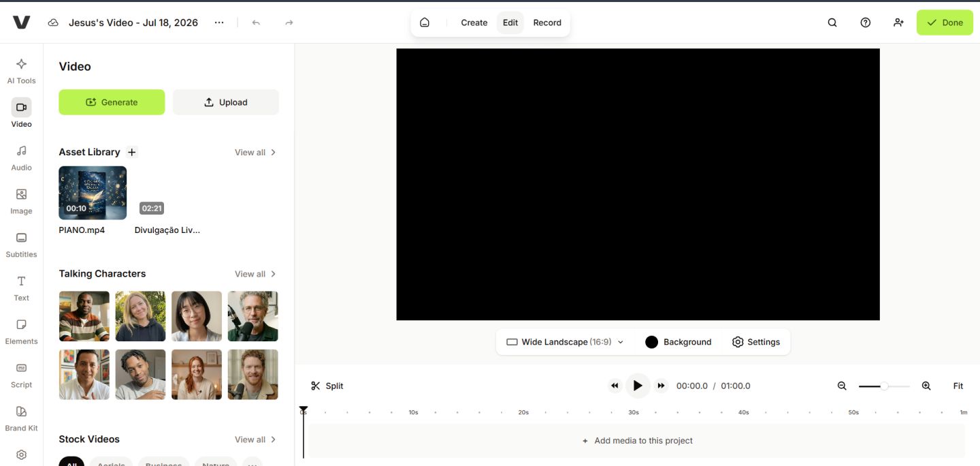Click the cloud save status icon
980x466 pixels.
(x=53, y=22)
